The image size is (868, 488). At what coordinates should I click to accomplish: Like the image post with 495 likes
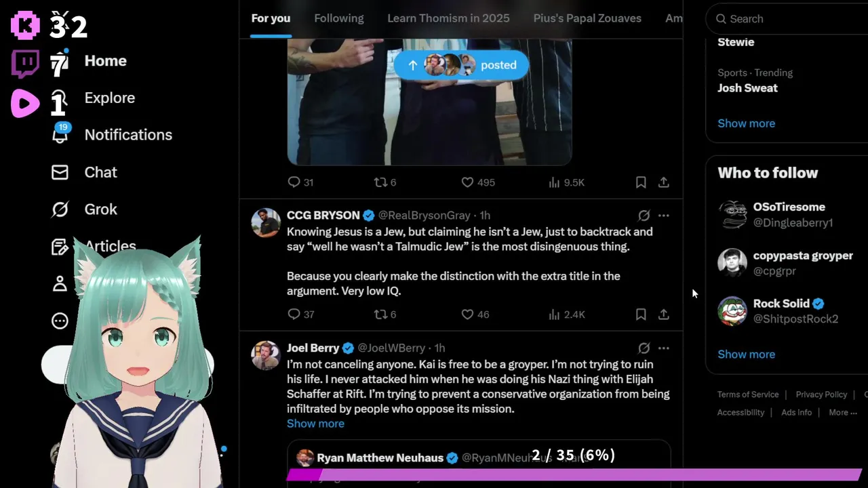[478, 182]
